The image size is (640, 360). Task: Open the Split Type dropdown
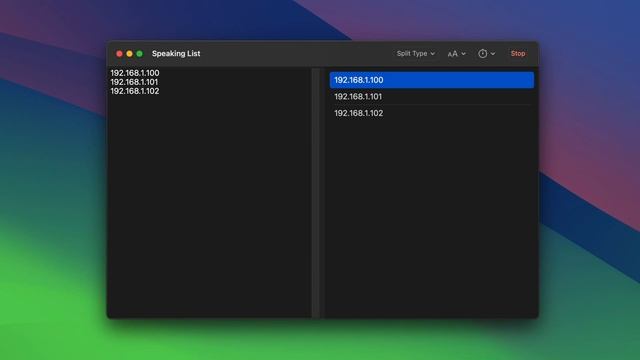click(416, 53)
